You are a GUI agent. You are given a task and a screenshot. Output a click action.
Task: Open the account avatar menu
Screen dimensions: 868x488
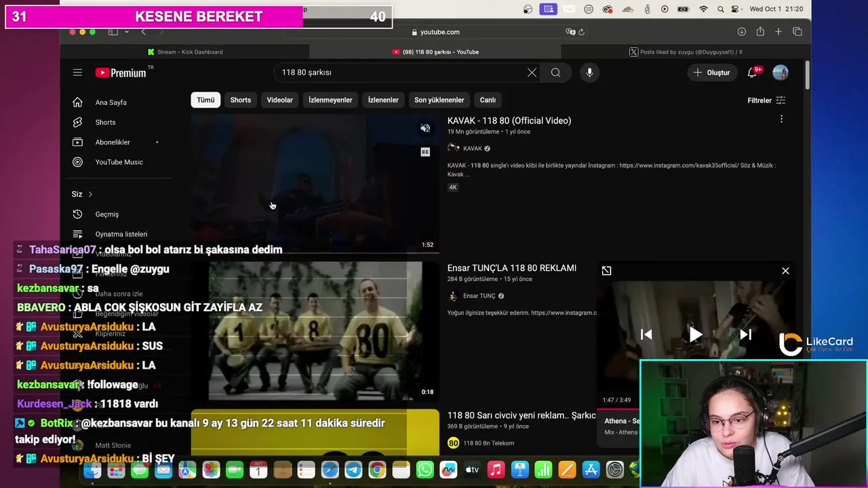click(x=781, y=73)
